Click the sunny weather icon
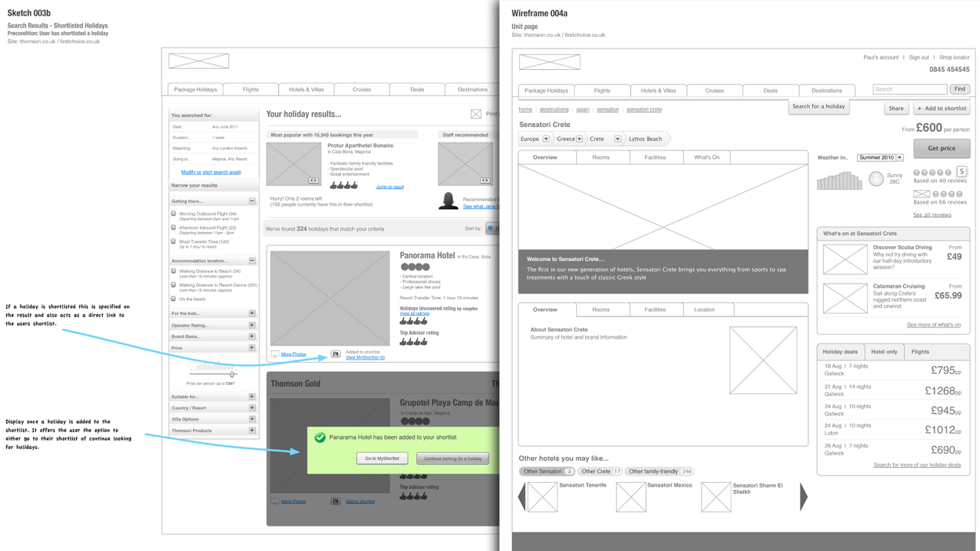The image size is (980, 551). (876, 179)
